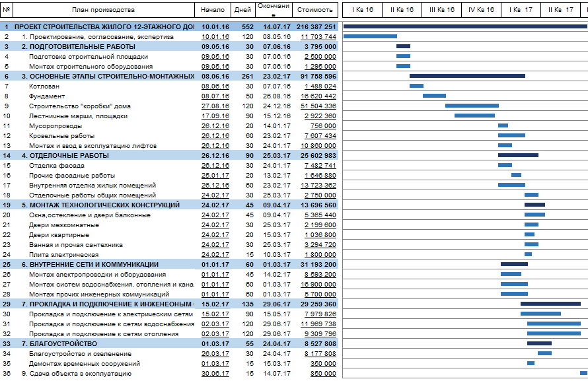This screenshot has height=381, width=588.
Task: Click task 'Монтаж строительного оборудования'
Action: 91,66
